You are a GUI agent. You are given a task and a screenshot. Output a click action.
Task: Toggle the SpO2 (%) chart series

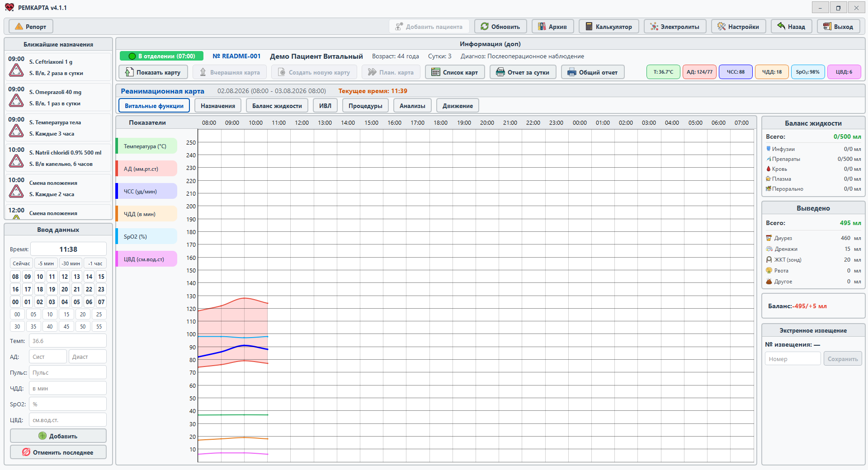[x=146, y=236]
